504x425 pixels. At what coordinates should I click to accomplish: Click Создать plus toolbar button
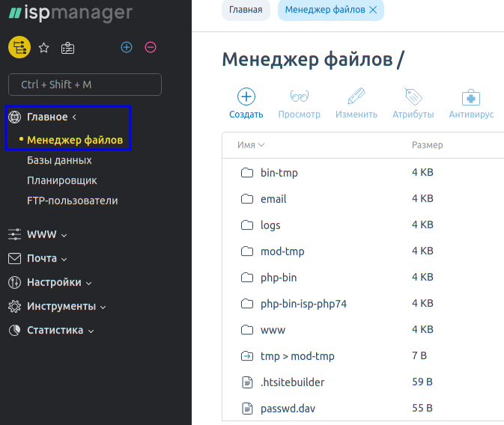[246, 103]
